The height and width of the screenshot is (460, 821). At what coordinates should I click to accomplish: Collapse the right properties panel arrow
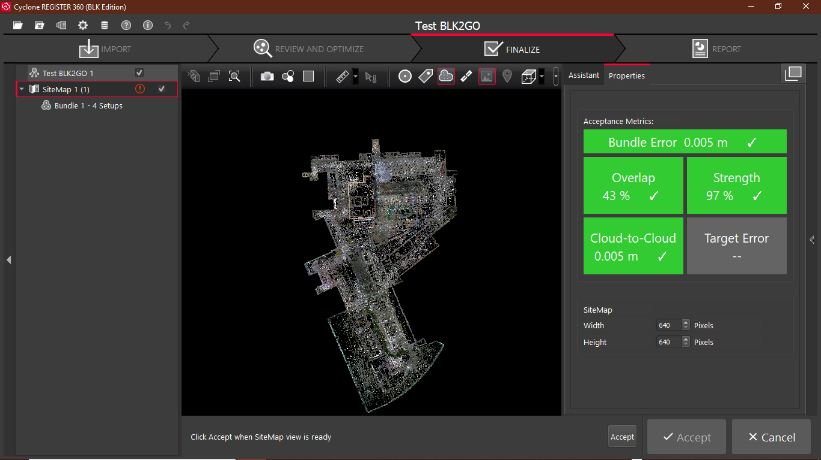[x=812, y=240]
